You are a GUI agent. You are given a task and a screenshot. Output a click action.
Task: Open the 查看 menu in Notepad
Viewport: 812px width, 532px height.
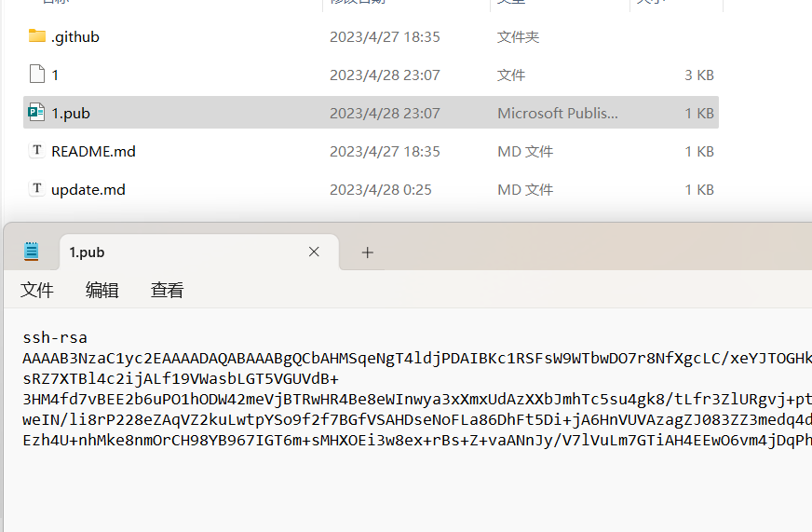click(168, 291)
